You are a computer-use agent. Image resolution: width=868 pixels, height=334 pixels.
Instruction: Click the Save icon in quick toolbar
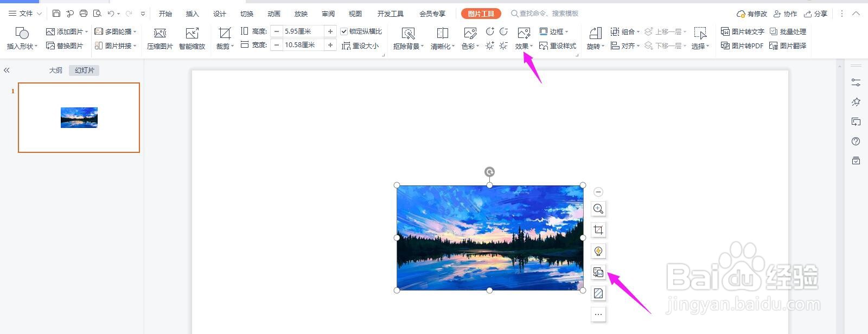pos(56,14)
